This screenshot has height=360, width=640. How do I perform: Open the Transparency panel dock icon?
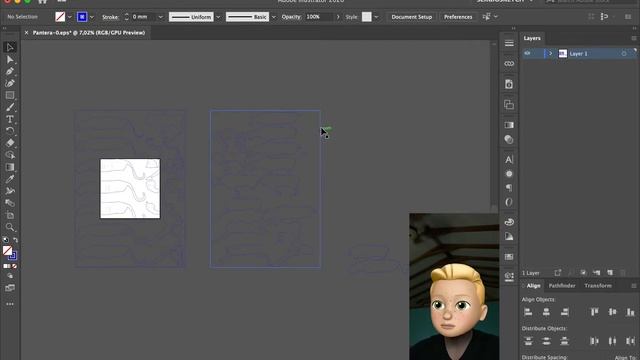(509, 140)
